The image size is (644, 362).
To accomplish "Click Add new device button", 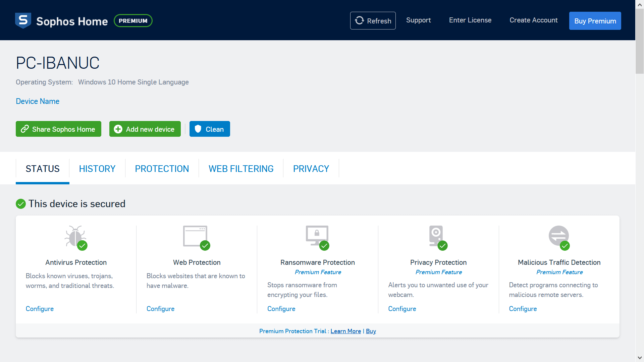I will coord(145,129).
